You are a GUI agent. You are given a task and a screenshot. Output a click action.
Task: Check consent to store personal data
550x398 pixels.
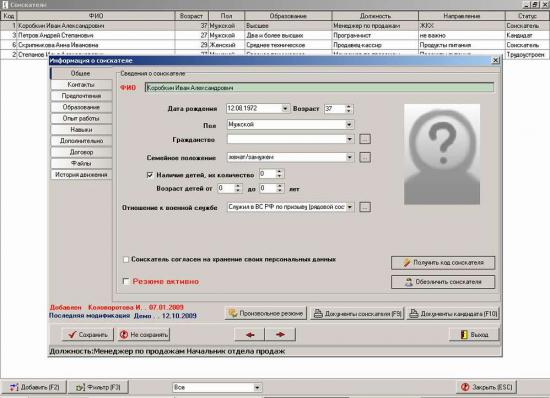126,259
